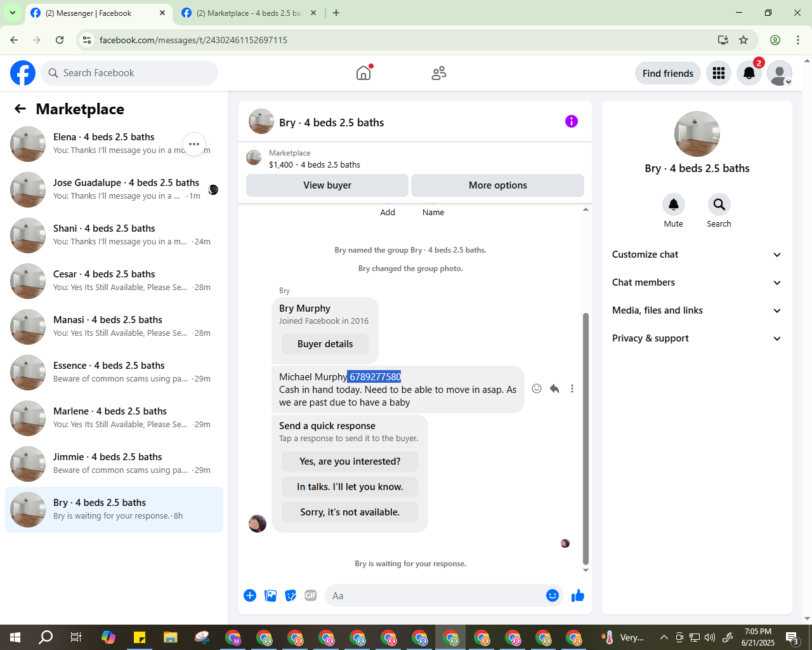Open the Facebook logo home link
Screen dimensions: 812x650
click(23, 73)
